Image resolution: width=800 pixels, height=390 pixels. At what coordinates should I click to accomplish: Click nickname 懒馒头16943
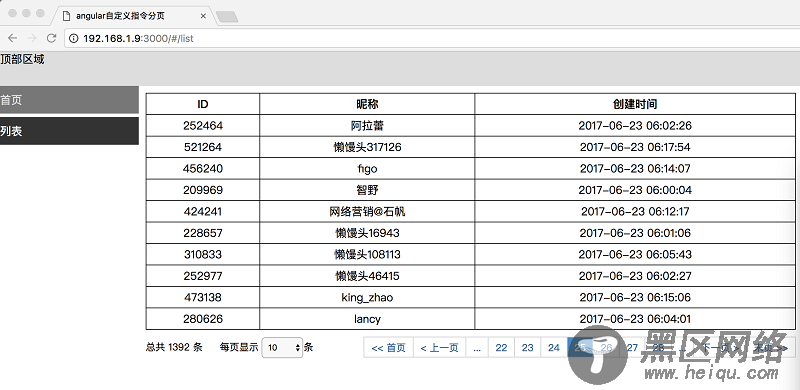(367, 233)
